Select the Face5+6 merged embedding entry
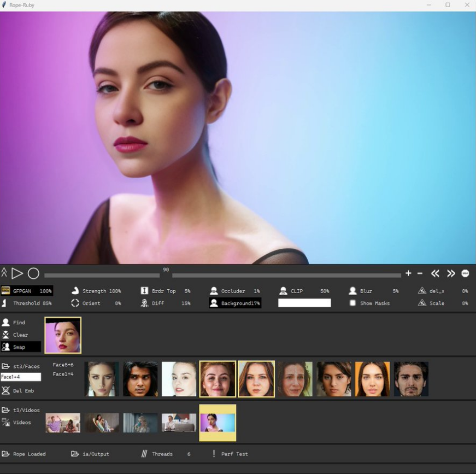This screenshot has height=474, width=476. pyautogui.click(x=63, y=365)
